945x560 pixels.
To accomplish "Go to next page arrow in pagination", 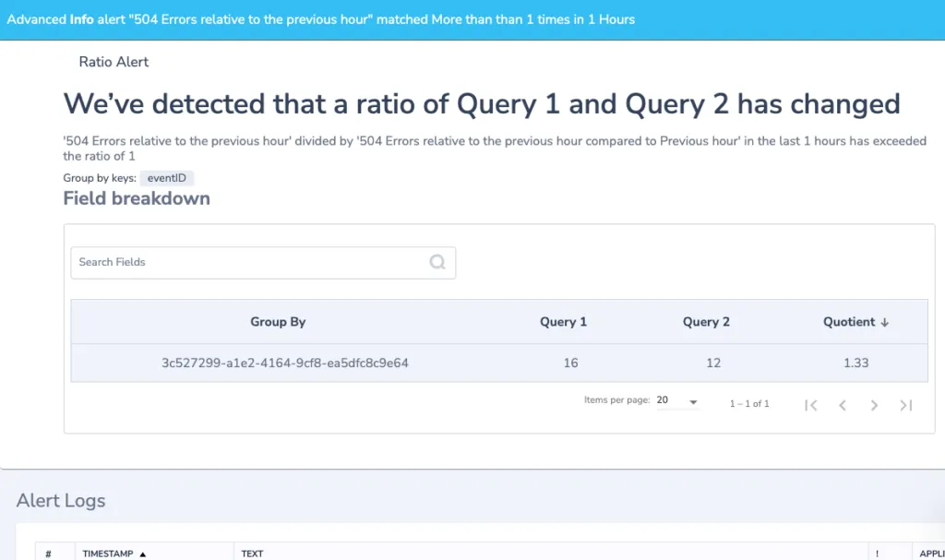I will click(x=874, y=405).
